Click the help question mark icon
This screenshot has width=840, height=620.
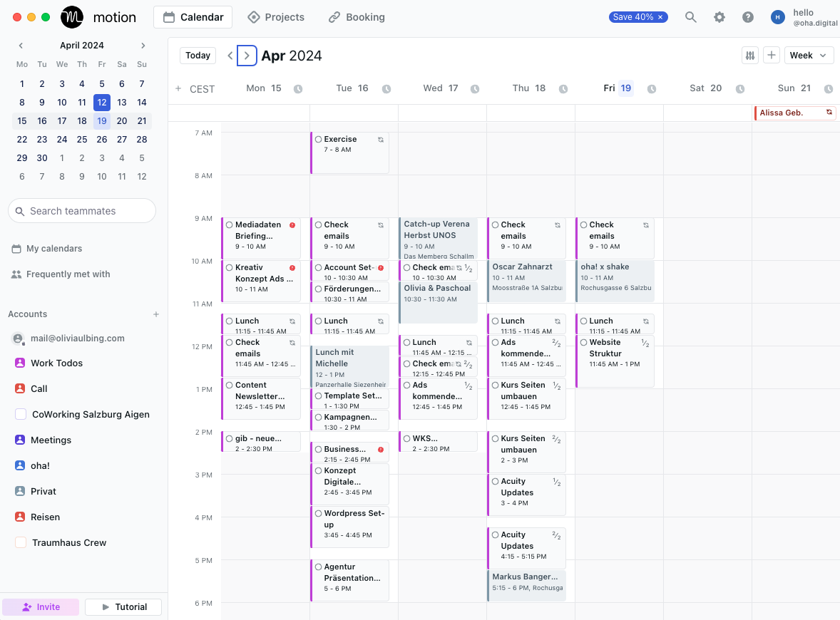pyautogui.click(x=748, y=17)
